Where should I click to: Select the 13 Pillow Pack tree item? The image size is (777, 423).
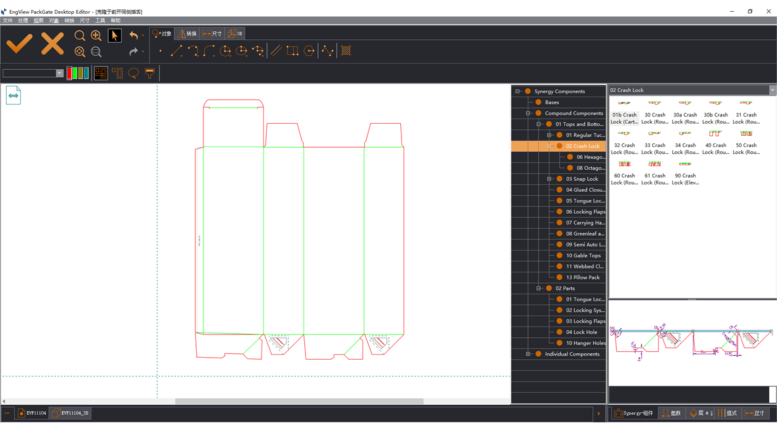(x=582, y=277)
